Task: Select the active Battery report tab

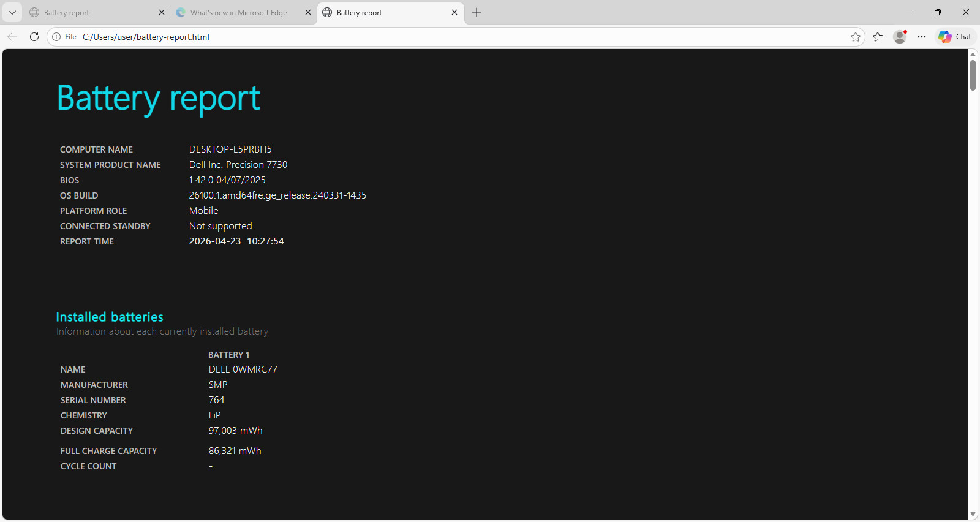Action: [x=390, y=12]
